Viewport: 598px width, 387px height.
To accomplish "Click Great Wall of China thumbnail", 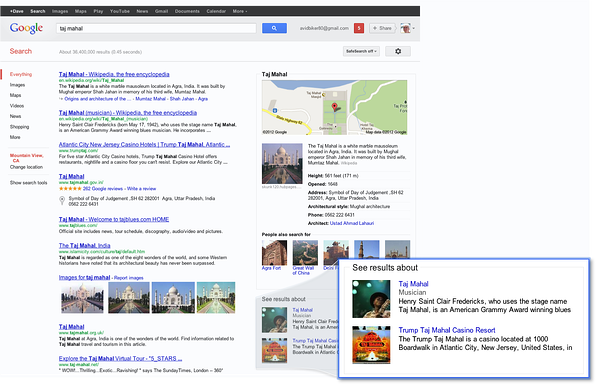I will (305, 253).
